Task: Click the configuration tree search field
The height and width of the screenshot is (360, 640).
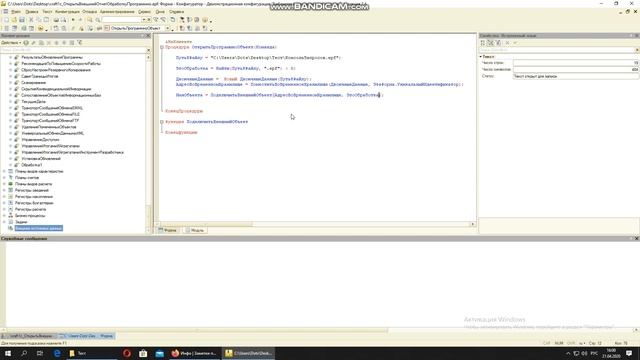Action: [73, 50]
